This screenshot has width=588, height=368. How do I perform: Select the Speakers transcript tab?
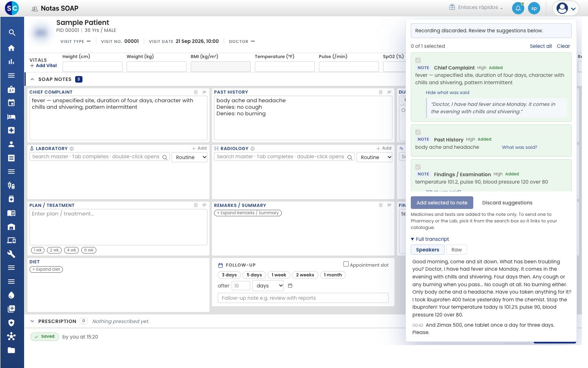(428, 250)
